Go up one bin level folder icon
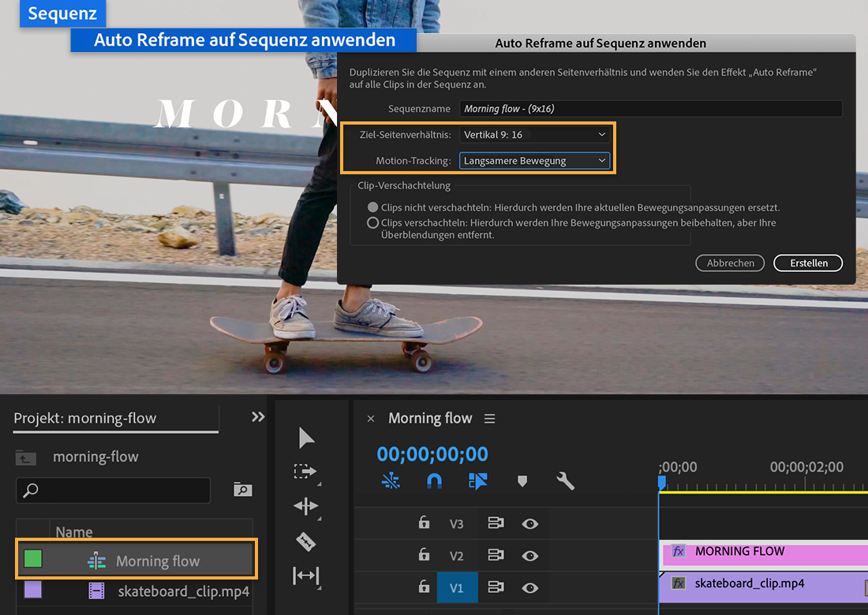This screenshot has width=868, height=615. tap(25, 458)
